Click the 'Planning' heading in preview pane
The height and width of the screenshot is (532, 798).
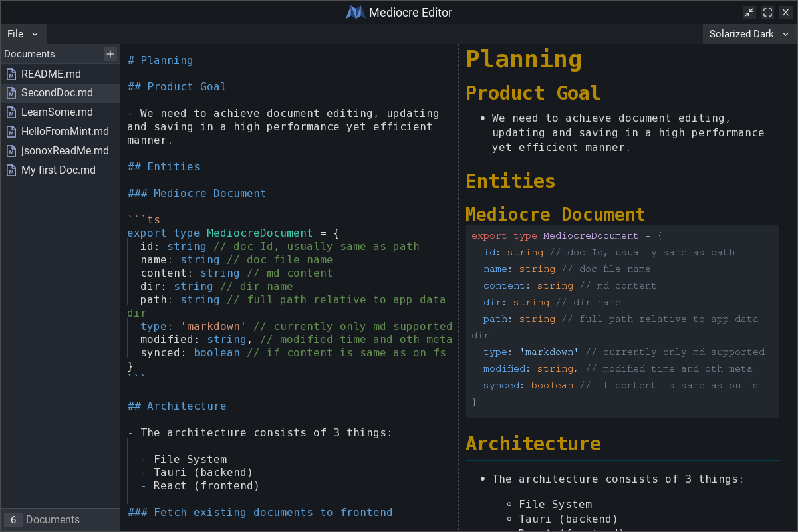point(524,59)
